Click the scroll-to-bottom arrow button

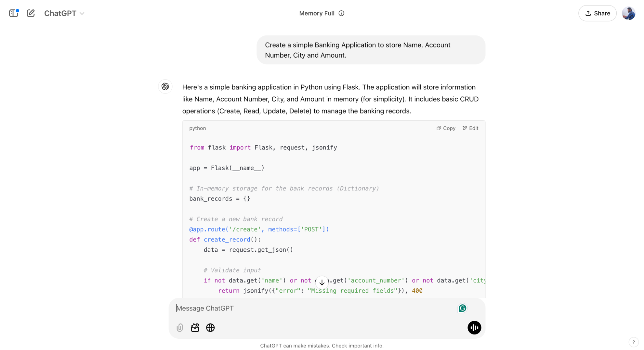pos(322,282)
